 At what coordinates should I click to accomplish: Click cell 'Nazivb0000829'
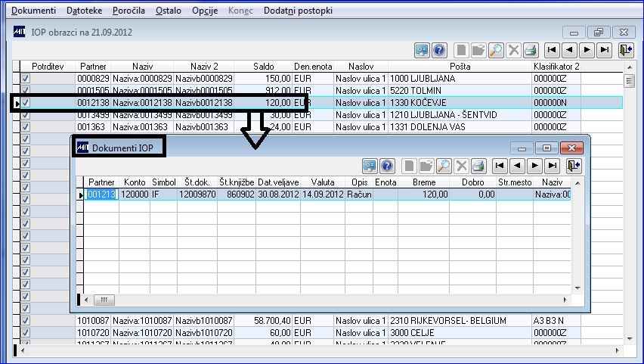coord(204,78)
